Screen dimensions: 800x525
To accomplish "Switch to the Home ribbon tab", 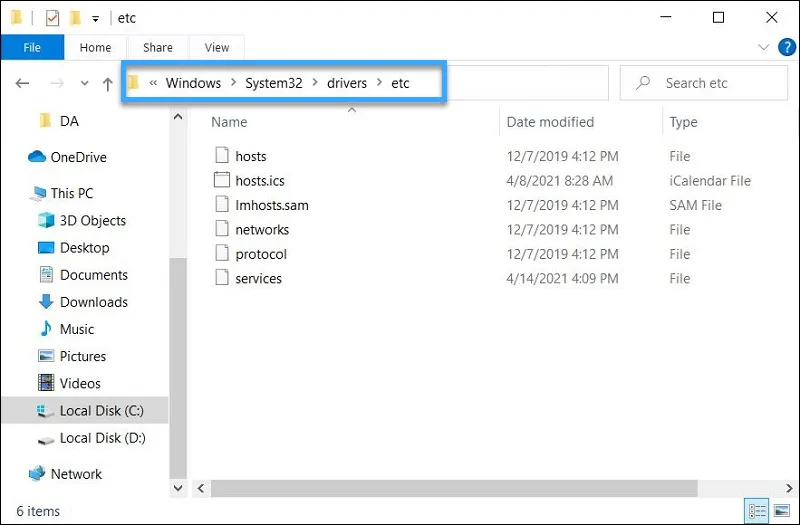I will (x=95, y=47).
